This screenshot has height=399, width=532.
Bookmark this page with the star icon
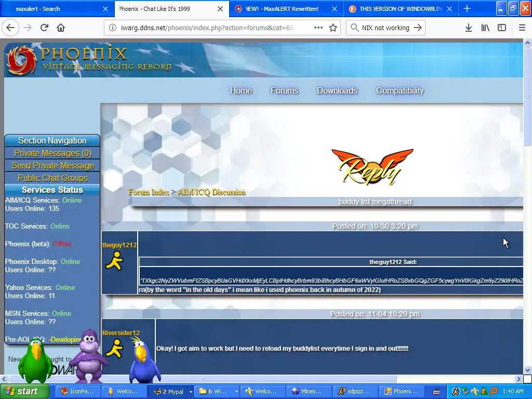(333, 28)
